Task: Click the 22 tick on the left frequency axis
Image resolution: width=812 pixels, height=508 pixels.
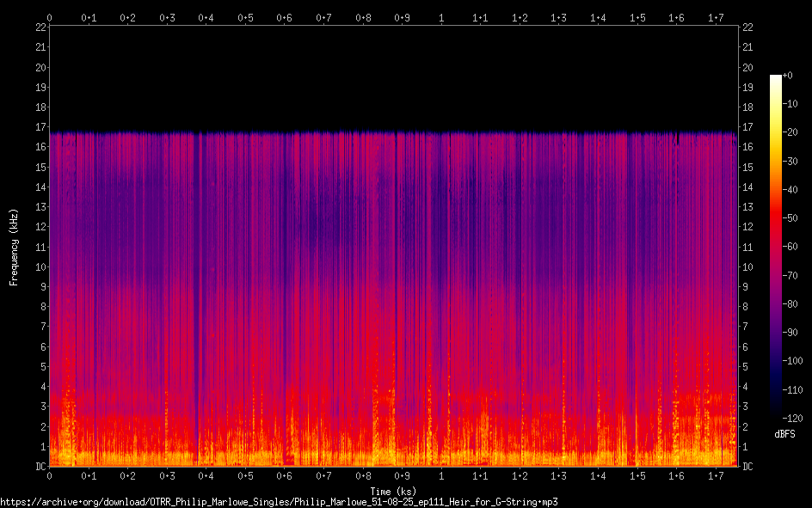Action: pyautogui.click(x=40, y=28)
